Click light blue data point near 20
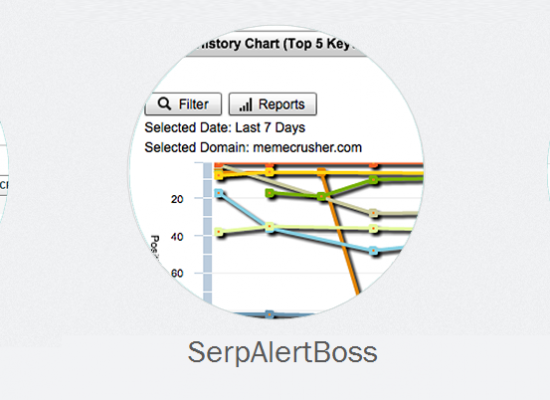Viewport: 550px width, 400px height. click(x=219, y=193)
